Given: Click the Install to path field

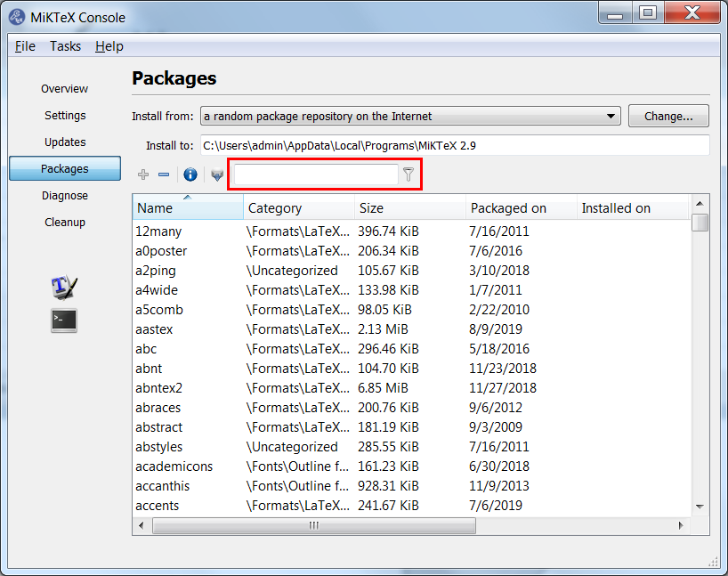Looking at the screenshot, I should 455,145.
